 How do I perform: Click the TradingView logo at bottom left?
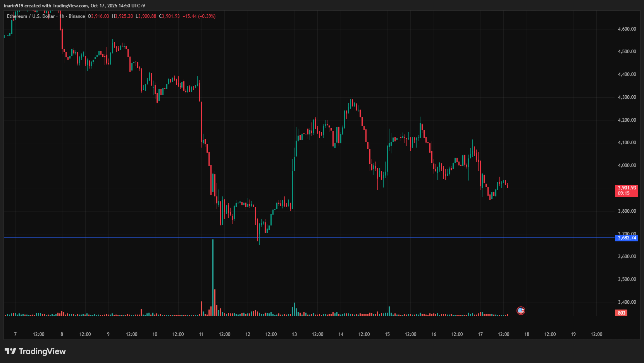pos(35,351)
